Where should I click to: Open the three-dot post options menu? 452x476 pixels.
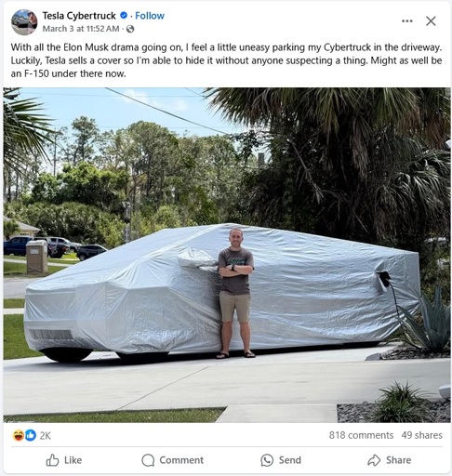[407, 21]
